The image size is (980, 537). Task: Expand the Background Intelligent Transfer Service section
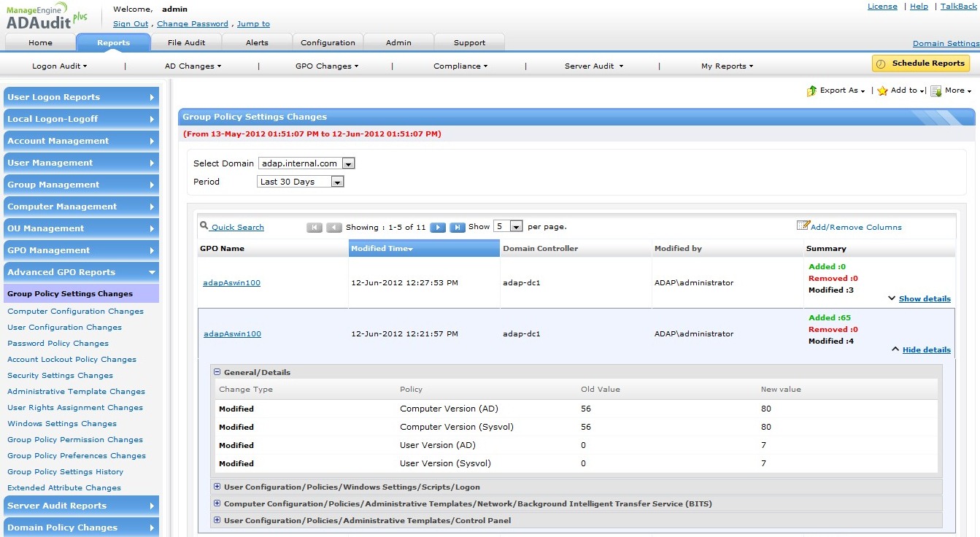pyautogui.click(x=217, y=503)
